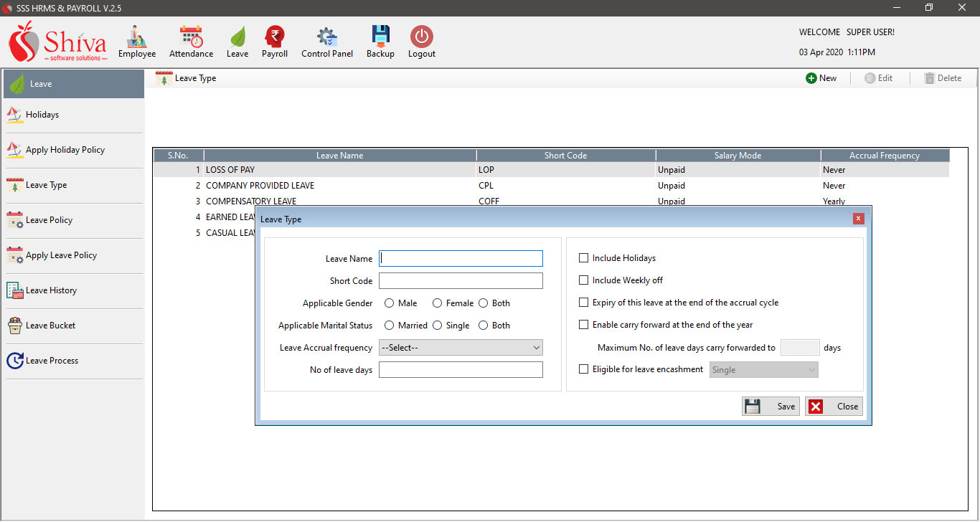Tick the Include Weekly off checkbox
Viewport: 980px width, 522px height.
click(583, 280)
